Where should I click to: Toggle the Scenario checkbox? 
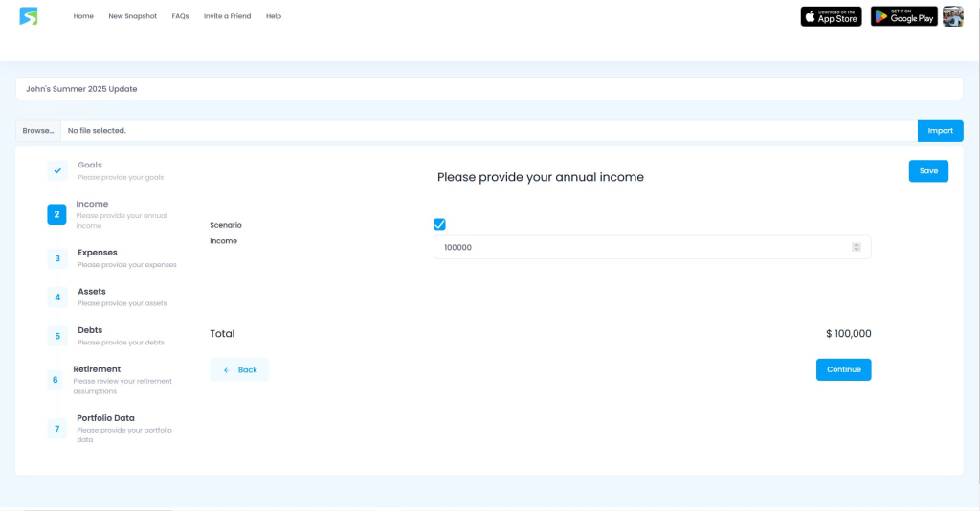coord(439,224)
